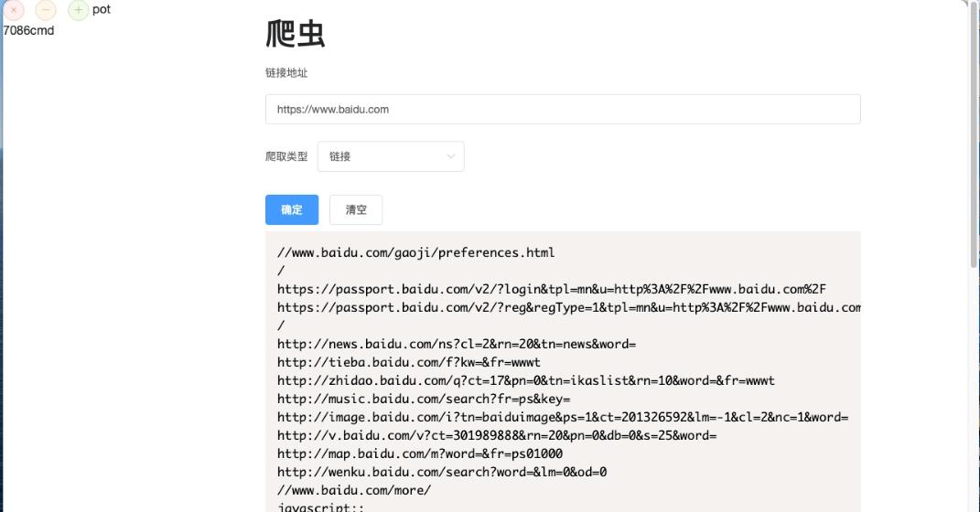This screenshot has width=980, height=512.
Task: Click the 链接地址 field label
Action: coord(286,73)
